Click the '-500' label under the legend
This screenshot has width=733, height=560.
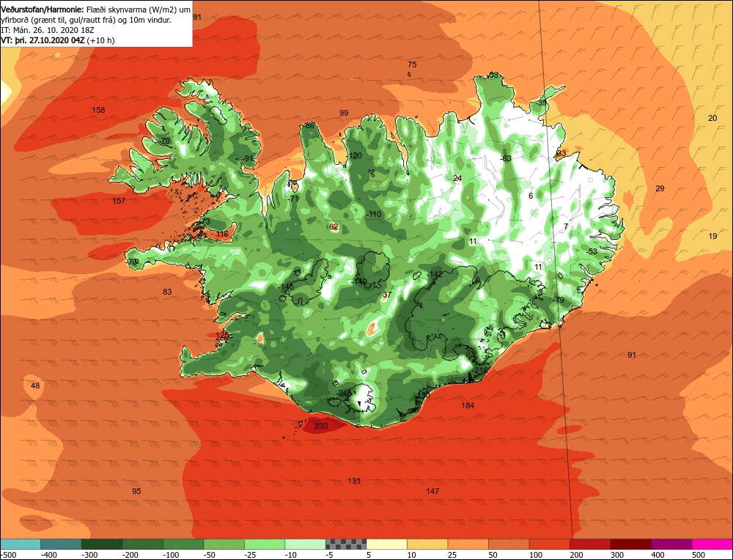(10, 555)
